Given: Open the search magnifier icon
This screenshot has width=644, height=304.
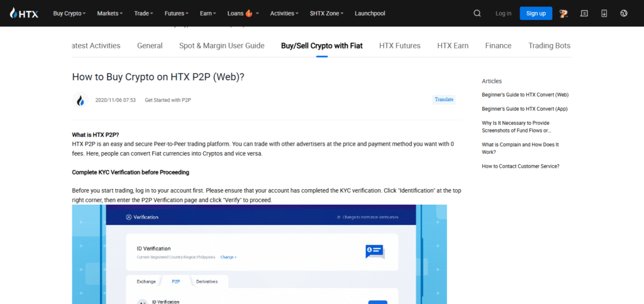Looking at the screenshot, I should click(x=477, y=13).
